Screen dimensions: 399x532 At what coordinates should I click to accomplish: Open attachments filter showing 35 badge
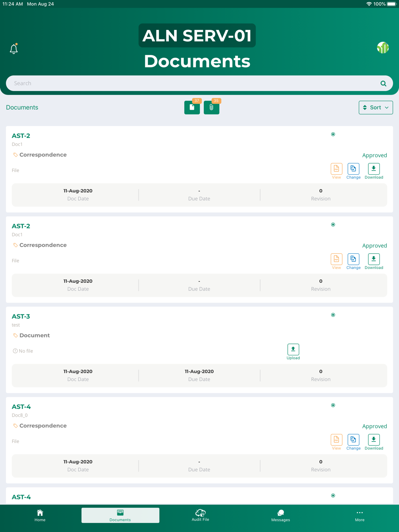coord(211,107)
